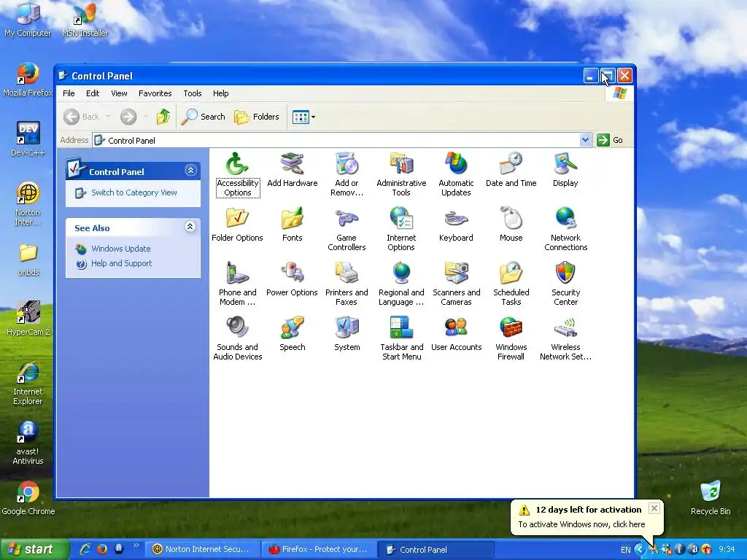Open Internet Options
The image size is (747, 560).
click(x=401, y=229)
